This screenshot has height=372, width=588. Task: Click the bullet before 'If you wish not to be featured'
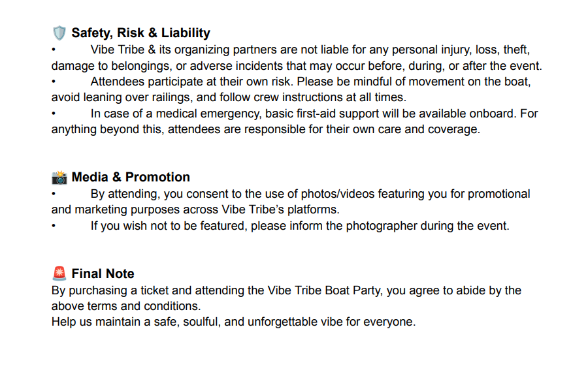point(54,226)
